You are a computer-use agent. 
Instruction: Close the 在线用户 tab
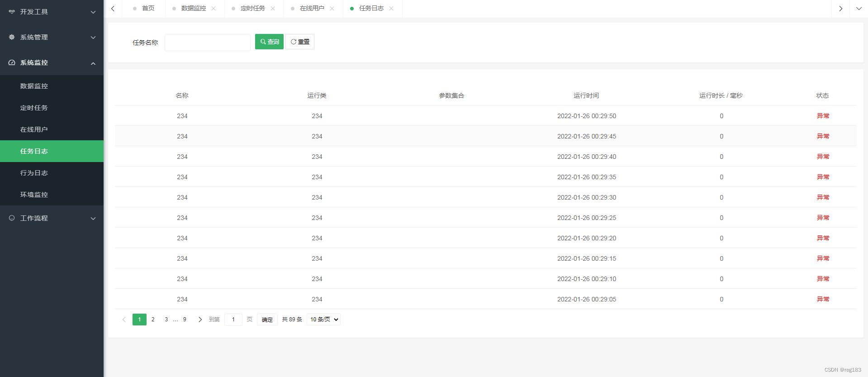point(332,9)
